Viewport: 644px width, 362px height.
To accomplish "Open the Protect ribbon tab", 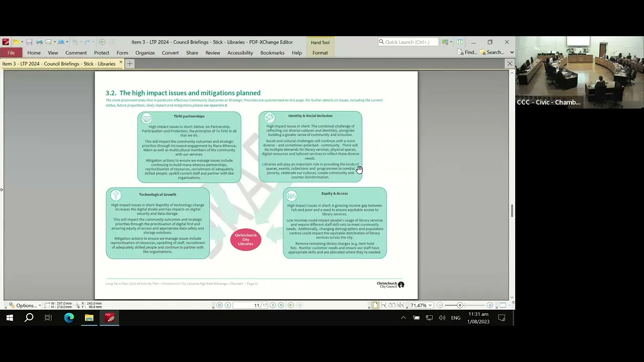I will [102, 53].
